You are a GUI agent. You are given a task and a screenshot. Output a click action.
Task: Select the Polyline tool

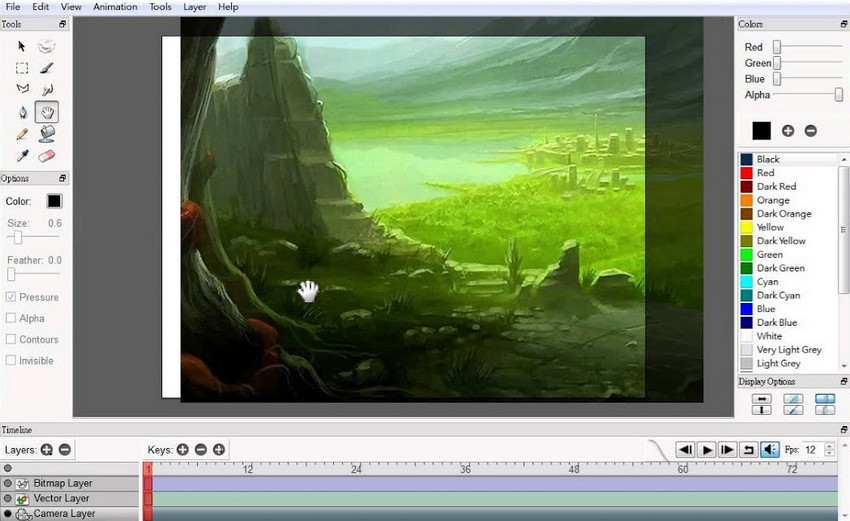tap(22, 88)
